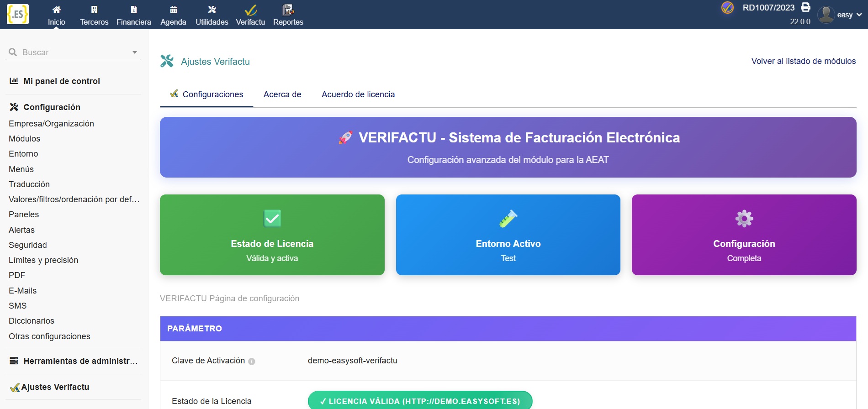Open Herramientas de administración link
This screenshot has height=409, width=868.
coord(80,361)
